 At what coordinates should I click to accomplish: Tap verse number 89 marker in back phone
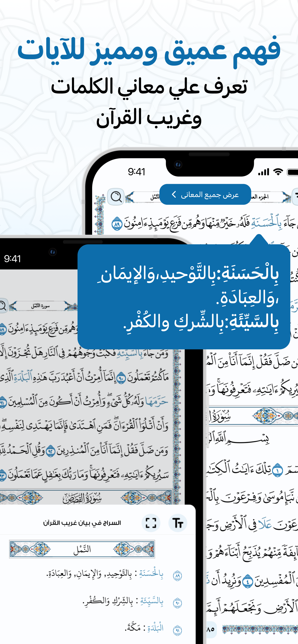(x=117, y=223)
